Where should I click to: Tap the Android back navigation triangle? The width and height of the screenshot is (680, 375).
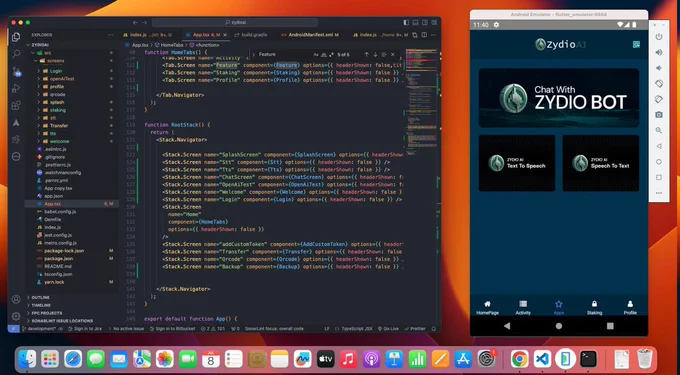pyautogui.click(x=507, y=326)
